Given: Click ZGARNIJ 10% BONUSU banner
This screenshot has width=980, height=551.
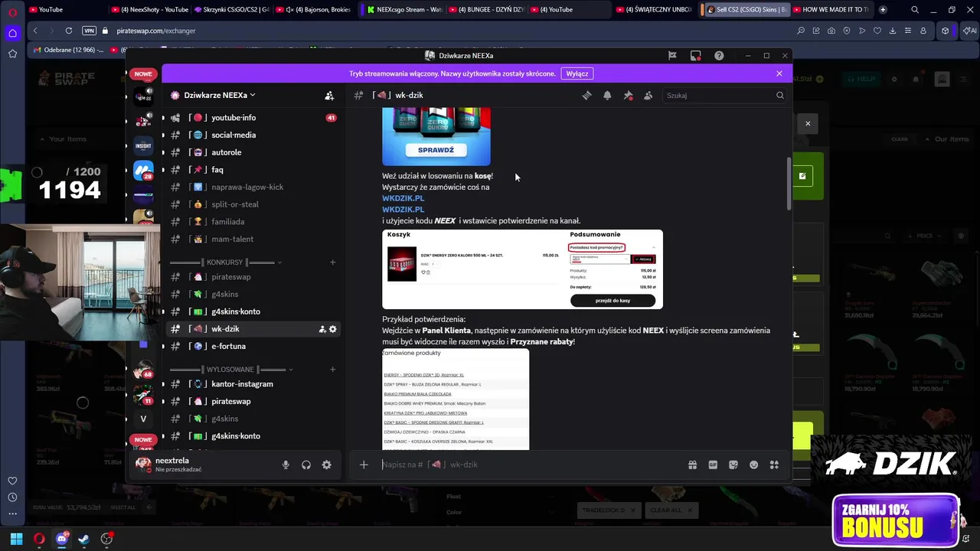Looking at the screenshot, I should click(x=896, y=520).
